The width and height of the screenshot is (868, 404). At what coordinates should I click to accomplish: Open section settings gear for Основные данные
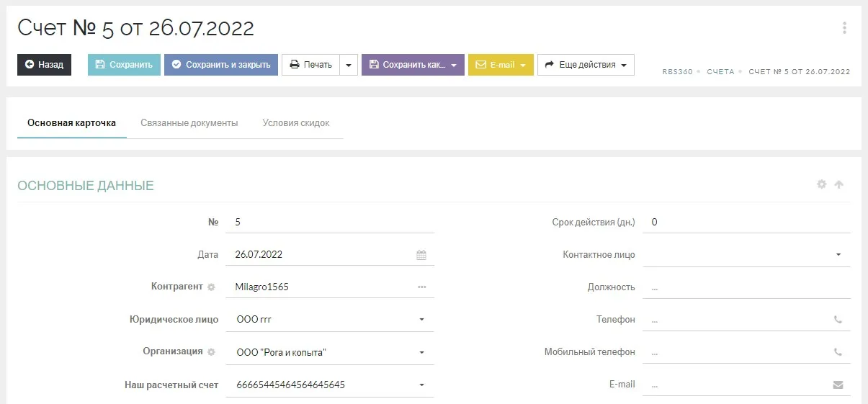[x=821, y=184]
